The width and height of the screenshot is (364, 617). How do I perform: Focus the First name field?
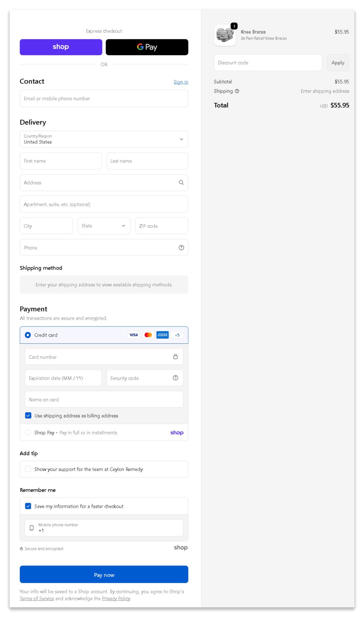pyautogui.click(x=61, y=161)
